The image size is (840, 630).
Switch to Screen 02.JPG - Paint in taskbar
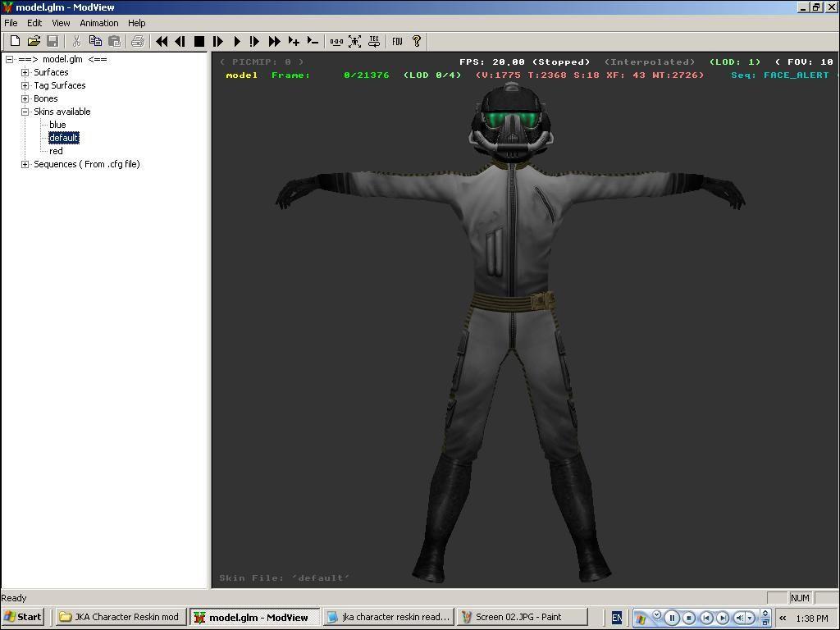tap(522, 617)
